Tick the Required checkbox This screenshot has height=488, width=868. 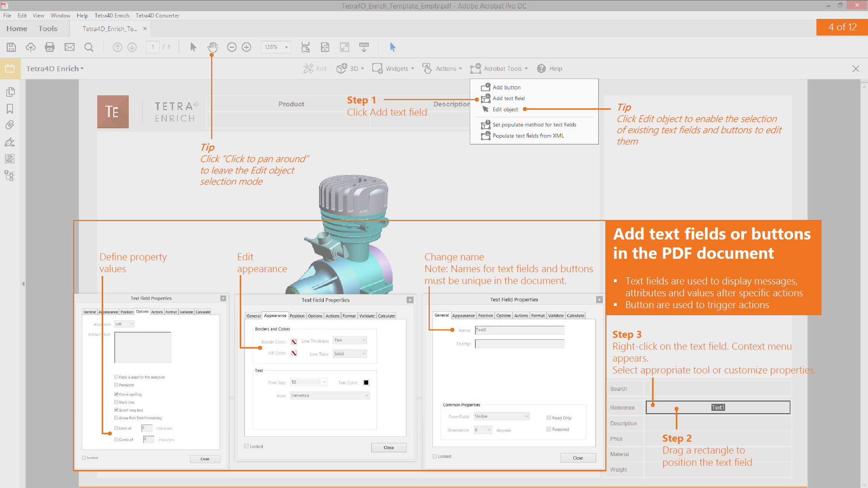click(x=548, y=429)
